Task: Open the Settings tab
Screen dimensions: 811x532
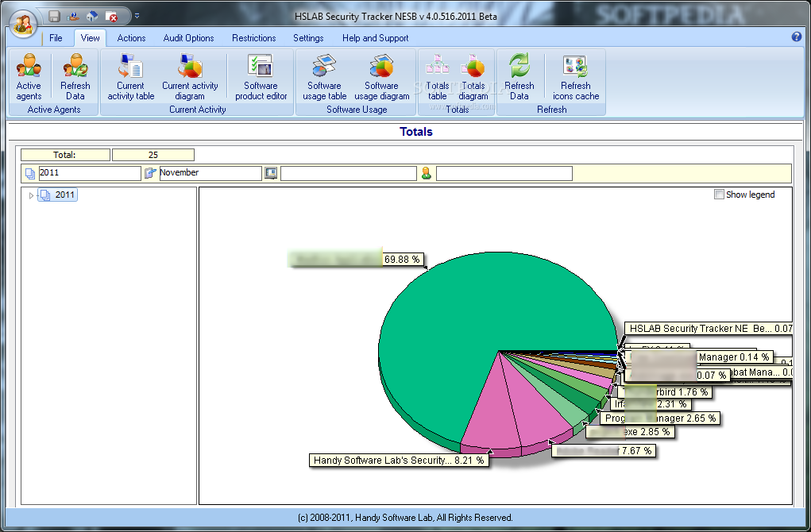Action: pyautogui.click(x=308, y=38)
